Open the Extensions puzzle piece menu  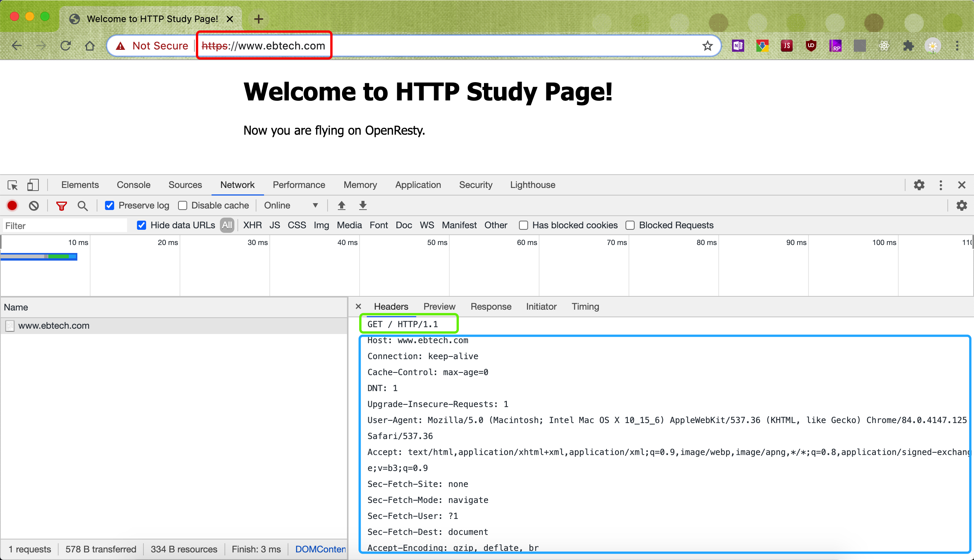[908, 46]
